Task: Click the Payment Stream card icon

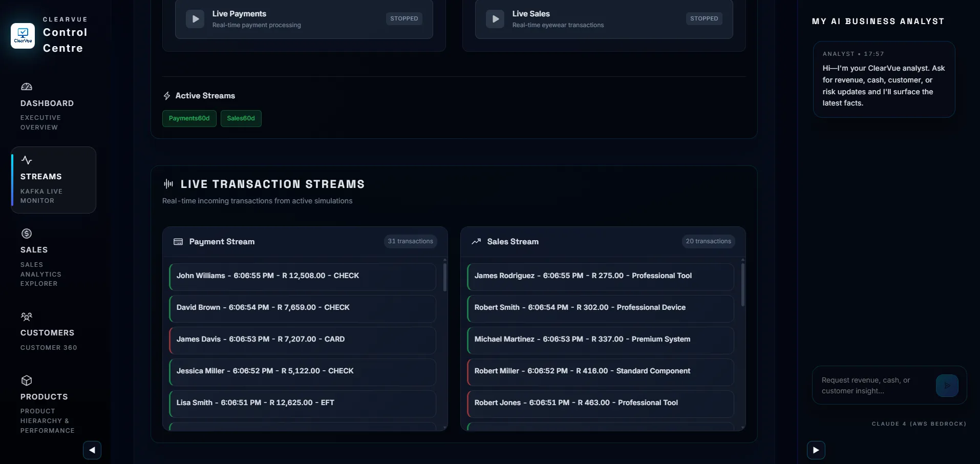Action: click(x=178, y=242)
